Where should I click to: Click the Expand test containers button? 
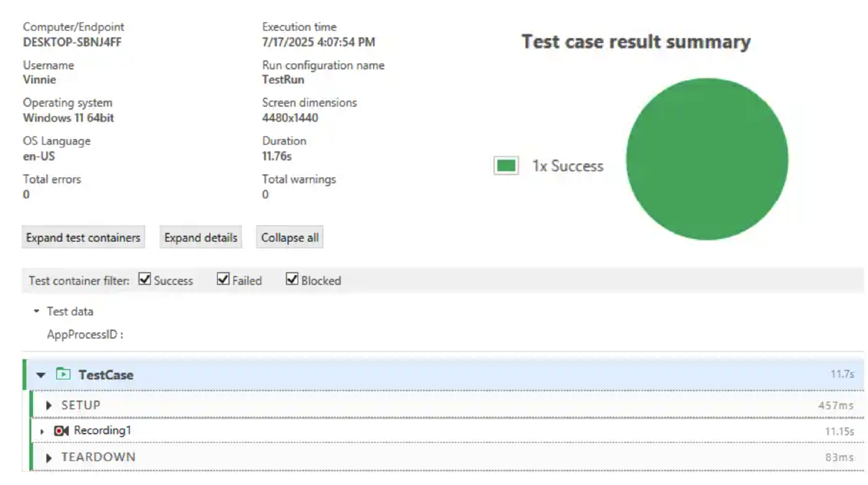[83, 237]
